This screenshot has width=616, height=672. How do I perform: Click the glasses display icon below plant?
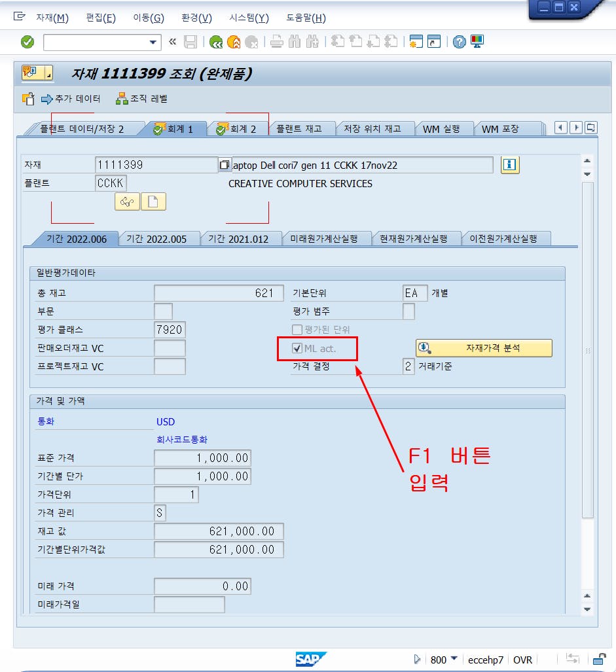[x=127, y=202]
